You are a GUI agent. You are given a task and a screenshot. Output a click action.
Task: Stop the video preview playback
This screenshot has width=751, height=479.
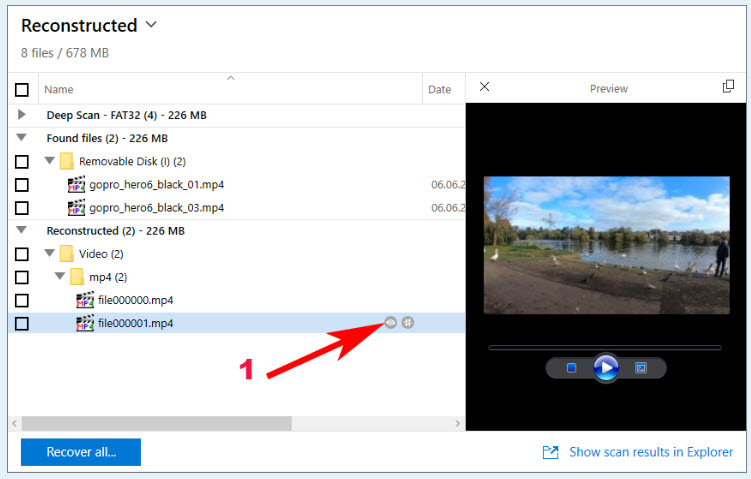[x=571, y=368]
